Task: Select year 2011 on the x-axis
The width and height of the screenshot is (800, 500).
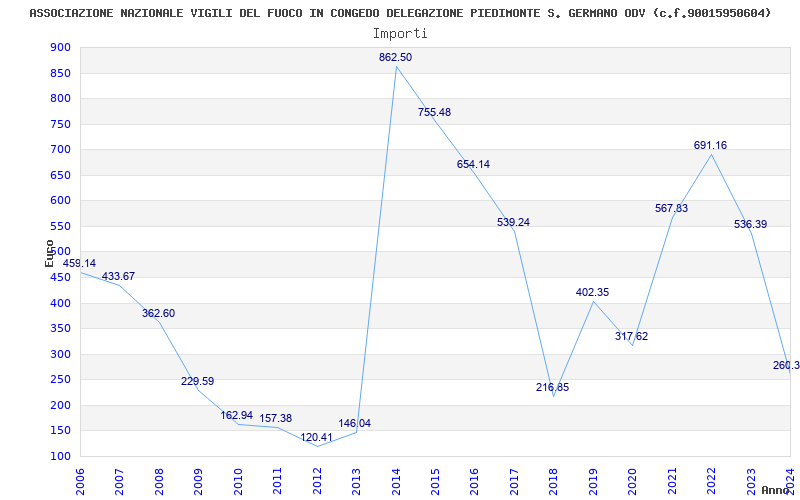Action: (x=277, y=481)
